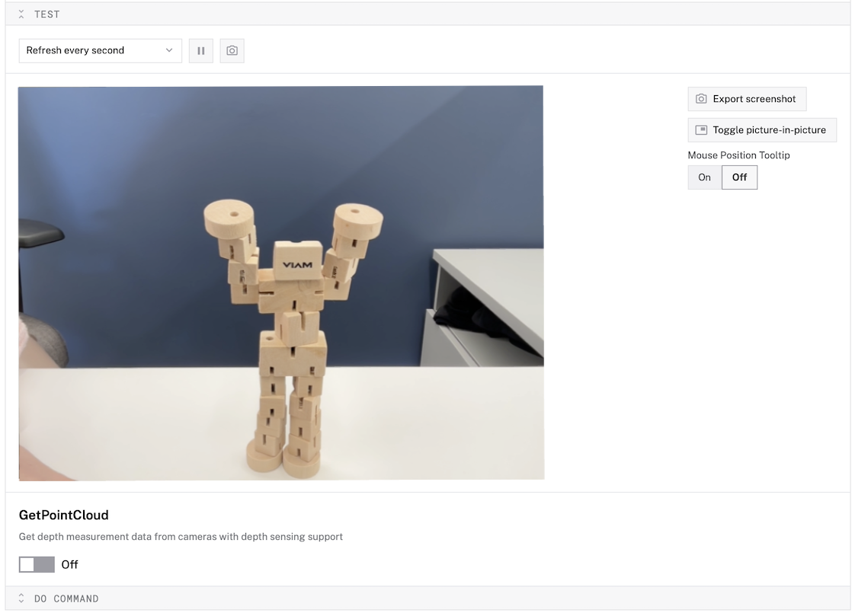Viewport: 855px width, 616px height.
Task: Click the camera icon inside Export screenshot
Action: (x=700, y=98)
